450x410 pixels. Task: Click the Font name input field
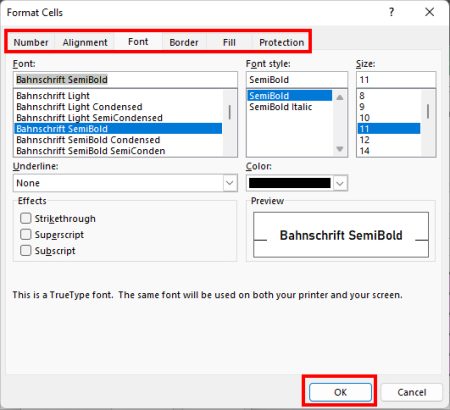125,80
